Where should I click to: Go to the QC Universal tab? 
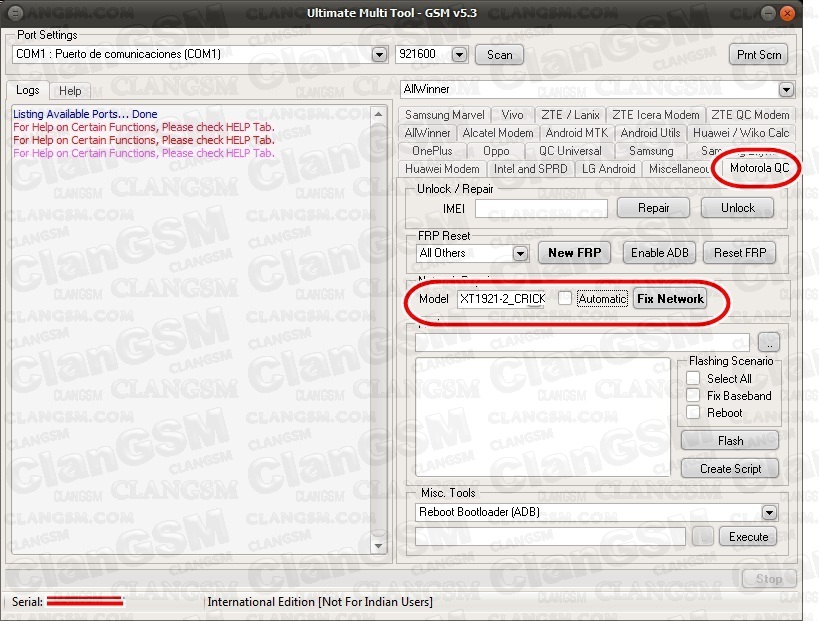(570, 151)
